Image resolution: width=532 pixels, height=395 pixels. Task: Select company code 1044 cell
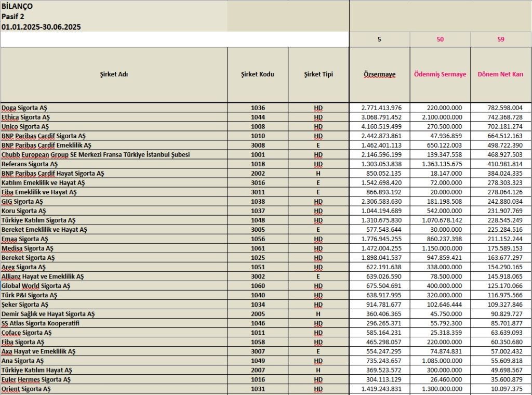click(258, 117)
